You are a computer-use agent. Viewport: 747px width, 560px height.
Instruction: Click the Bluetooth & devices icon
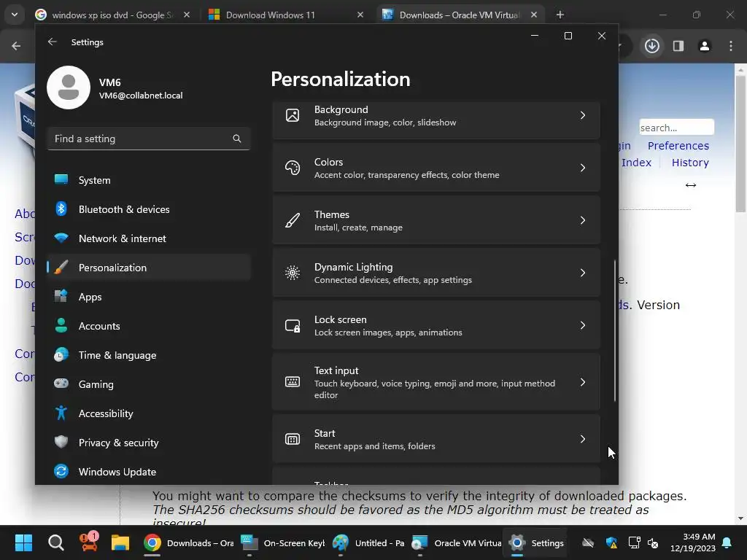pos(61,209)
